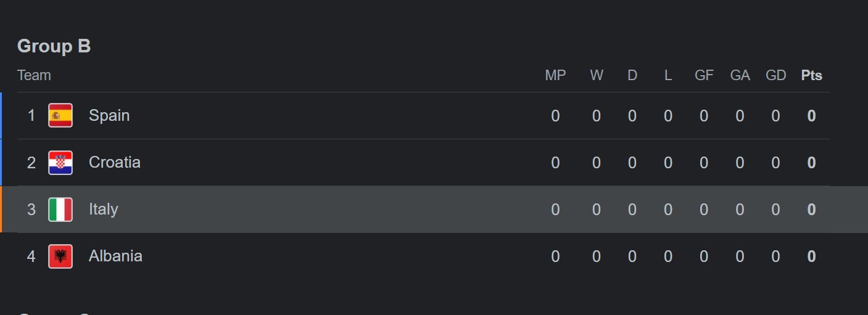Click the W column header
The width and height of the screenshot is (868, 315).
click(597, 75)
